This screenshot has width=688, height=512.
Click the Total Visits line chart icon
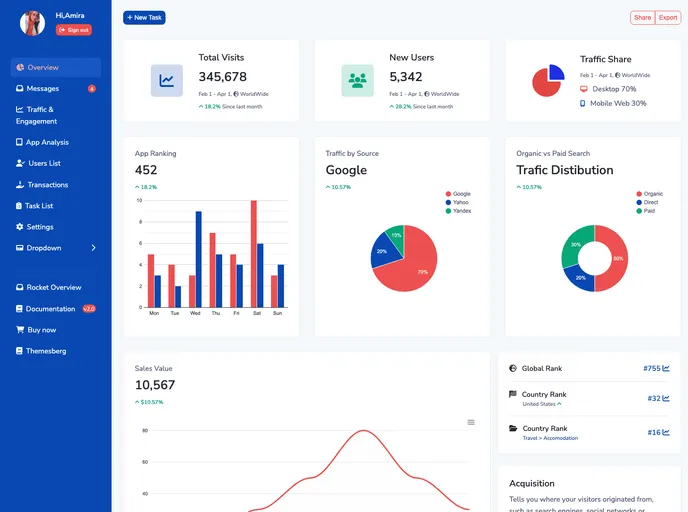167,81
